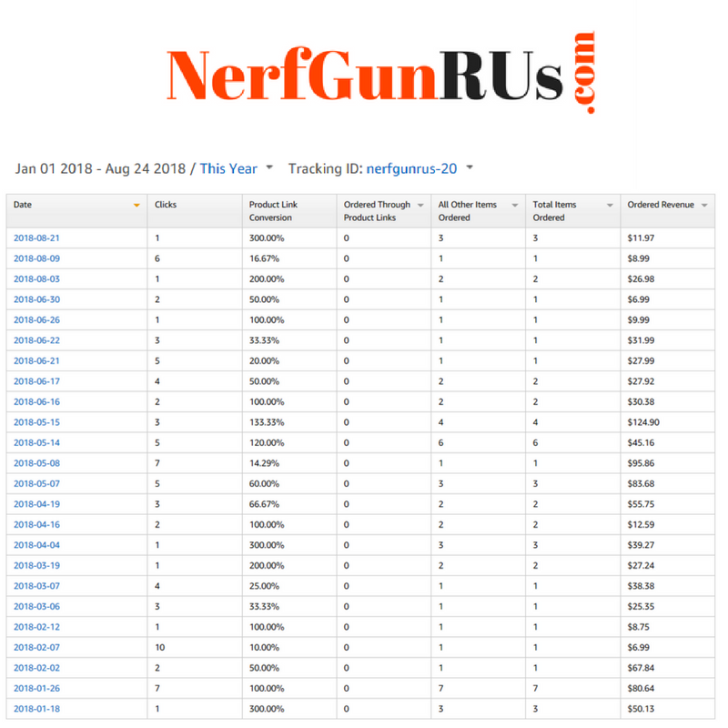This screenshot has height=728, width=728.
Task: Open the 2018-05-07 date link
Action: tap(36, 484)
